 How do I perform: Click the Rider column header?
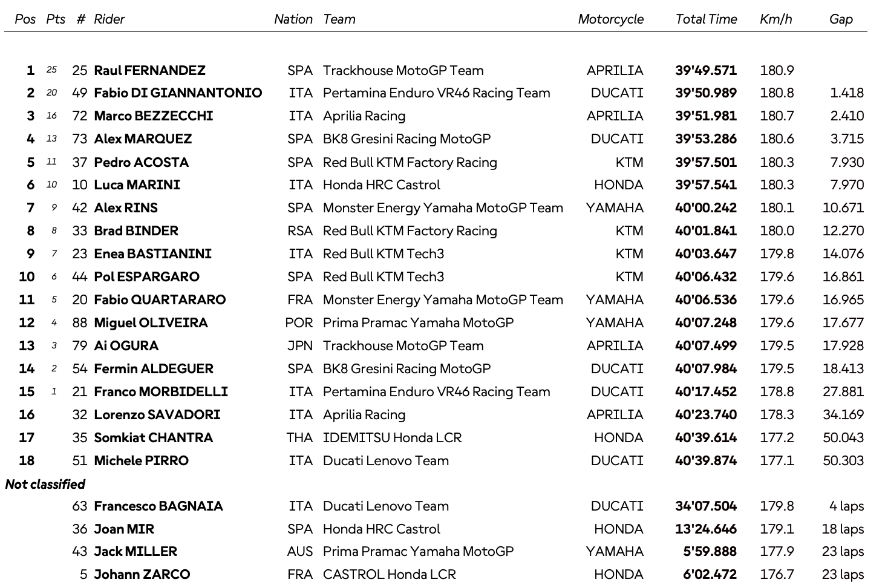tap(109, 19)
